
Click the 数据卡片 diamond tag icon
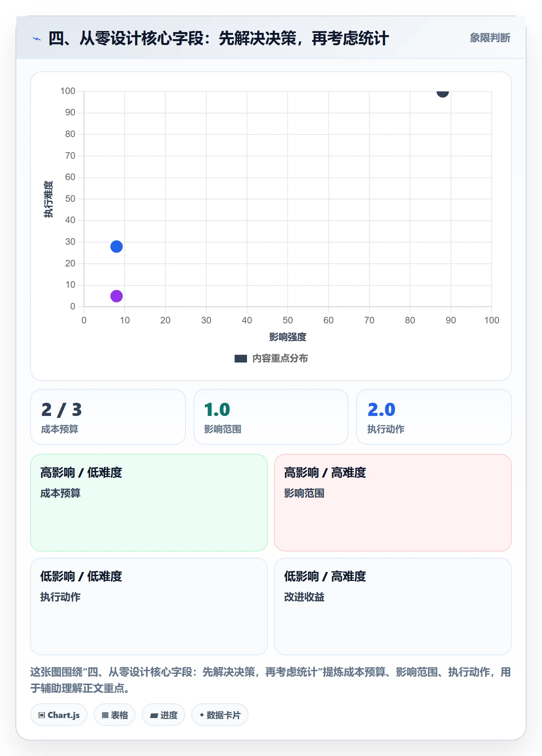(x=202, y=715)
